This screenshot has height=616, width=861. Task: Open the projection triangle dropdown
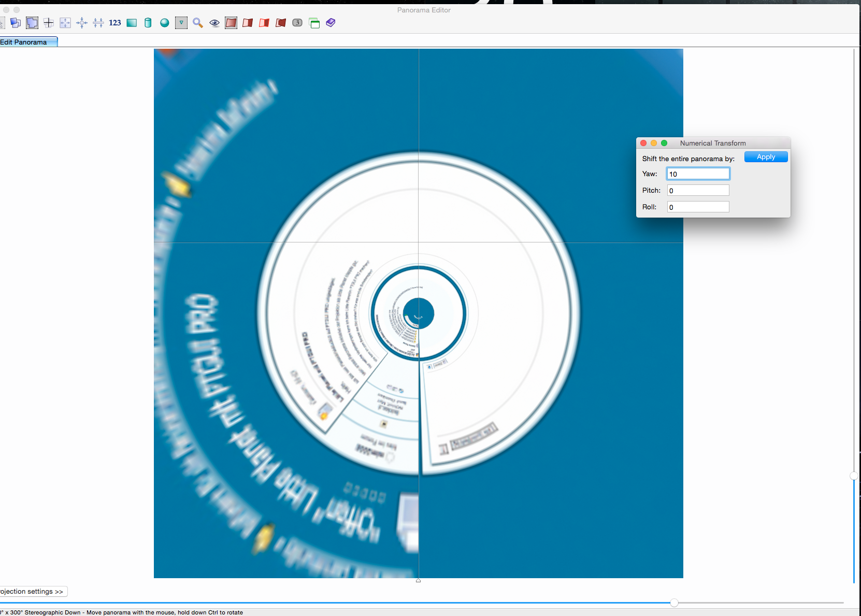pyautogui.click(x=181, y=23)
